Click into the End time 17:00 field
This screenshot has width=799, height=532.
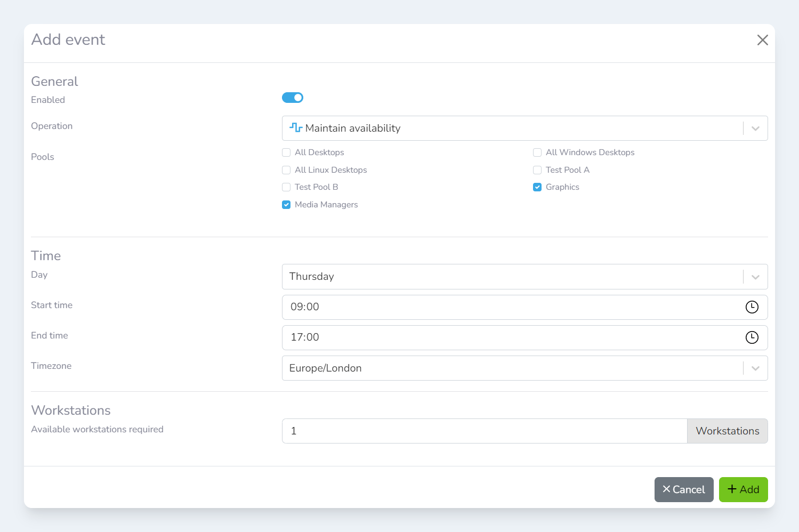[512, 337]
